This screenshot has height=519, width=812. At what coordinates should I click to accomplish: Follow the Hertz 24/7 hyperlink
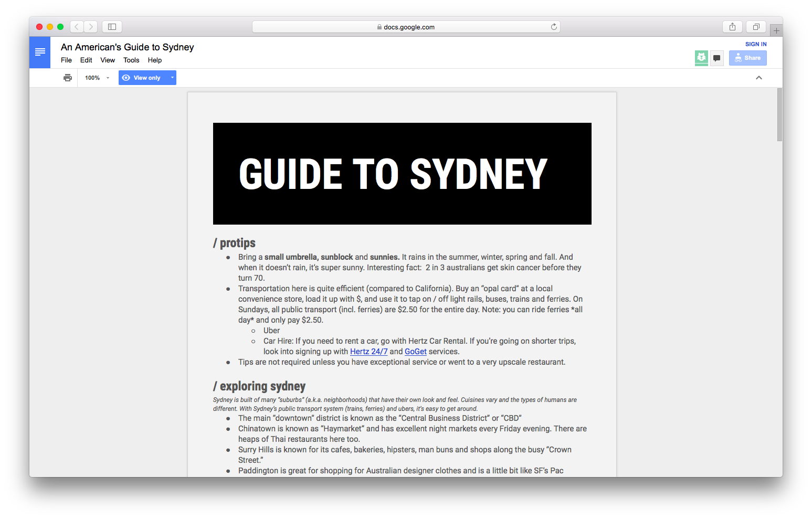(369, 352)
